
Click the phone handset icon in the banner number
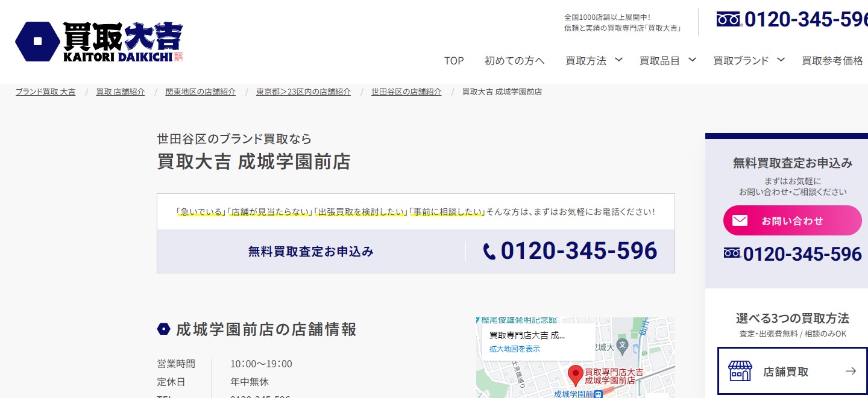(x=491, y=252)
